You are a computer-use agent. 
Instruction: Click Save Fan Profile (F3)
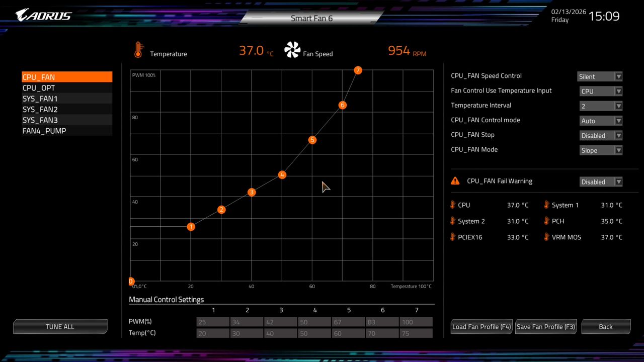click(x=545, y=326)
